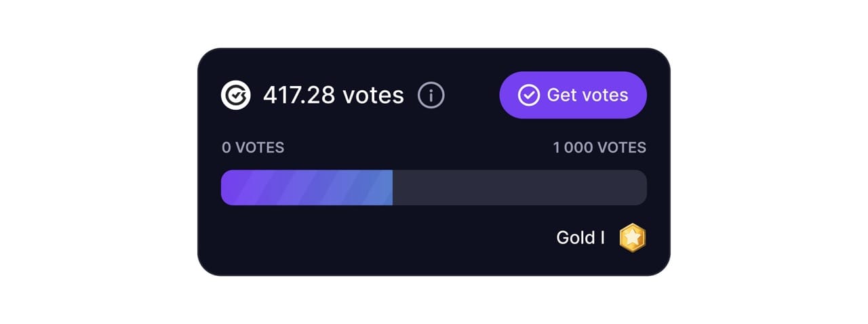Click the purple filled portion of progress bar
868x324 pixels.
coord(307,188)
